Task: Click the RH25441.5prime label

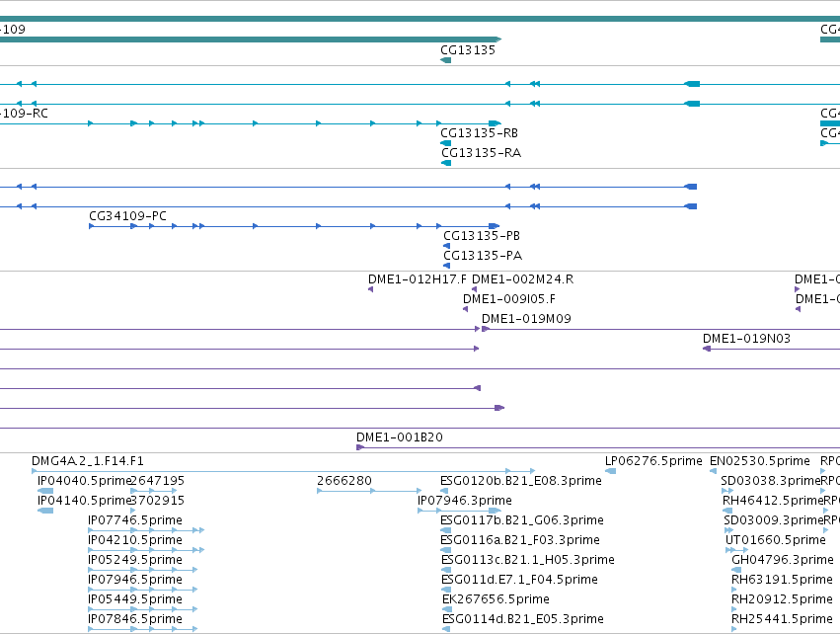Action: (782, 619)
